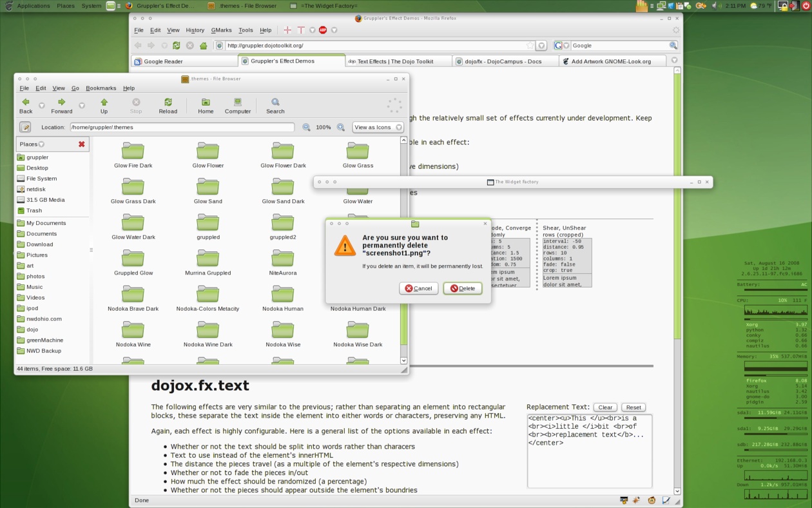
Task: Click Reset next to Replacement Text
Action: [633, 407]
